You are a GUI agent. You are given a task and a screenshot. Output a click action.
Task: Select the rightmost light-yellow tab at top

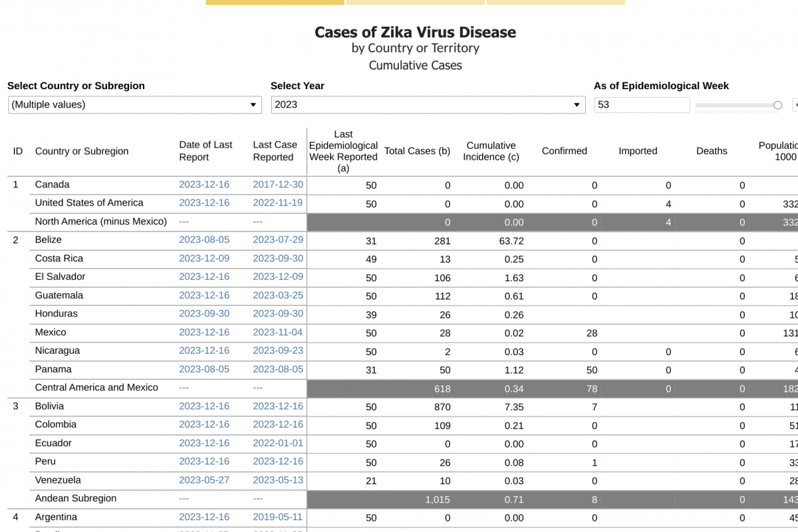point(555,2)
